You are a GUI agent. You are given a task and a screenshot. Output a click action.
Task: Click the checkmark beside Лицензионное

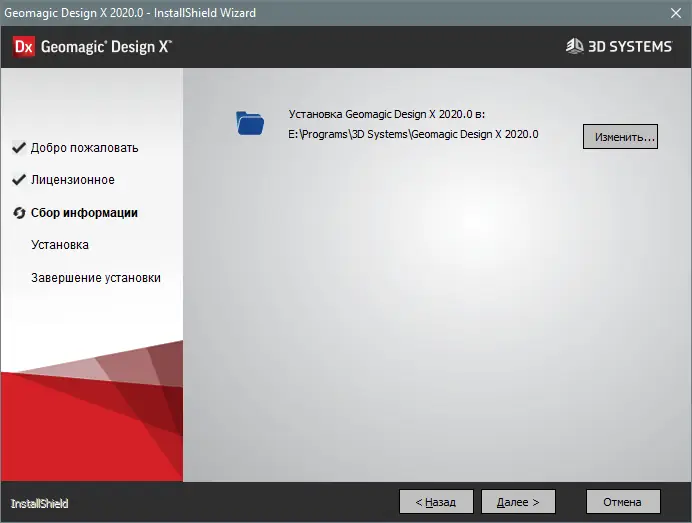pos(19,180)
